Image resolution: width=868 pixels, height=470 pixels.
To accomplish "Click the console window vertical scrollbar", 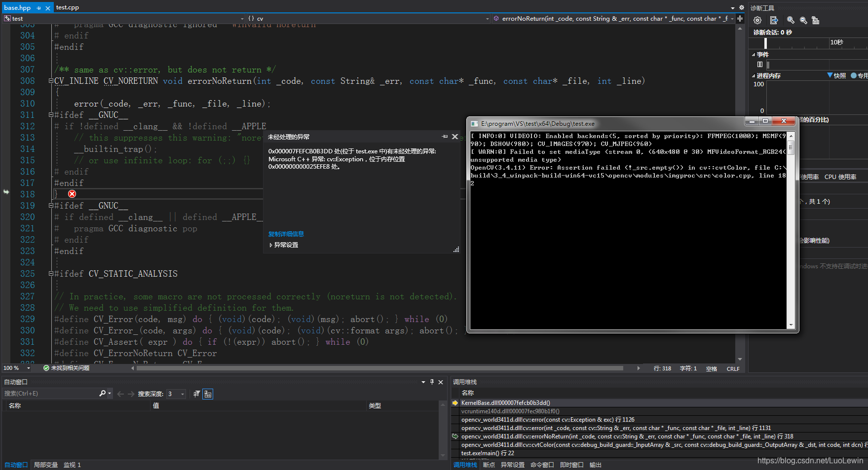I will (x=791, y=230).
